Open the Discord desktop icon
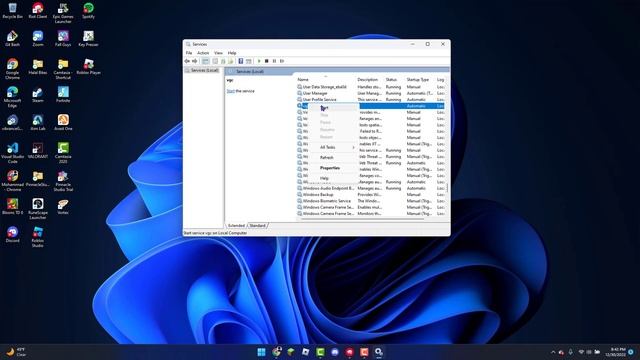640x360 pixels. point(12,235)
